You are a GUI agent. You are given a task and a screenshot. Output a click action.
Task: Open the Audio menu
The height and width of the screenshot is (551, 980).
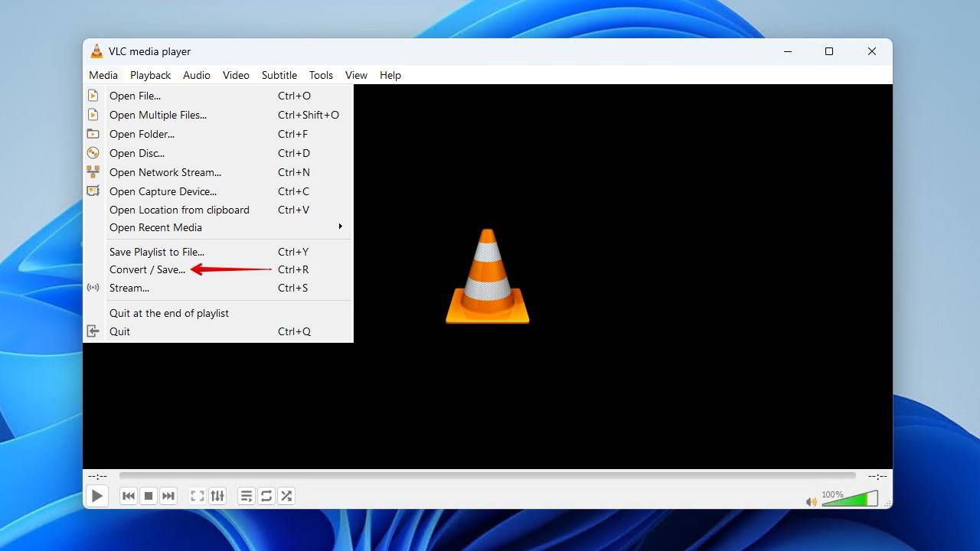(x=197, y=75)
